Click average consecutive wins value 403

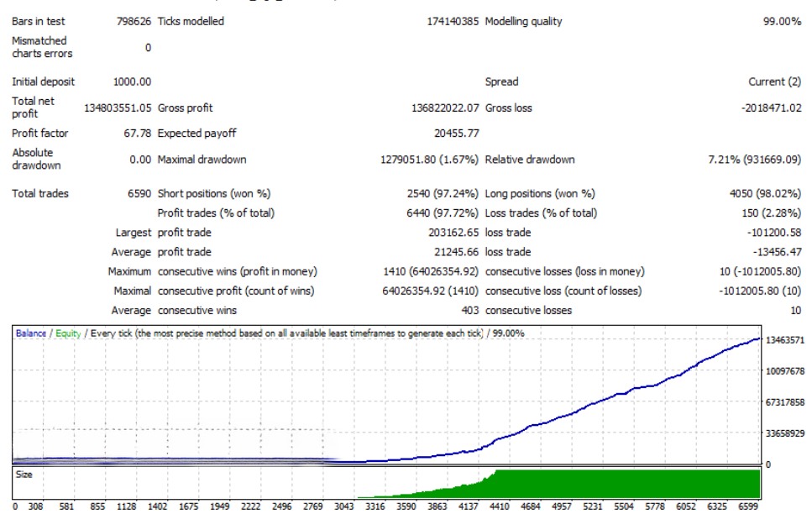click(x=470, y=311)
